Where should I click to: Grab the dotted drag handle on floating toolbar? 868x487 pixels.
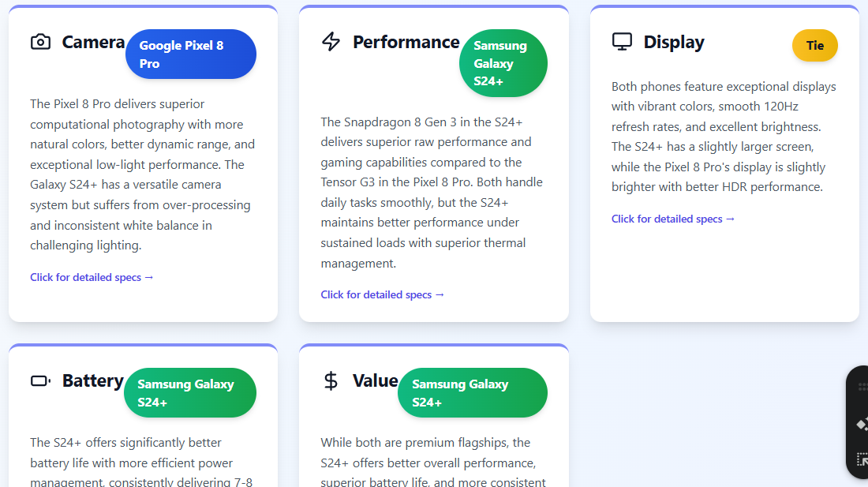[862, 386]
